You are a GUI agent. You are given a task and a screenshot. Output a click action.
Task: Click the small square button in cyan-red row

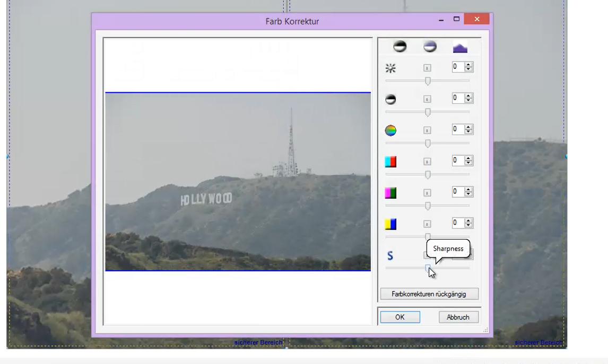click(427, 162)
